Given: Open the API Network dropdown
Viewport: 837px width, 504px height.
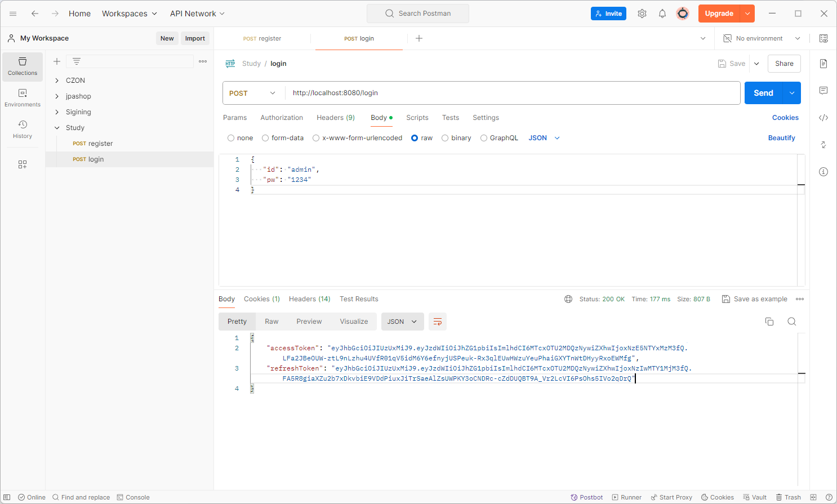Looking at the screenshot, I should (x=197, y=14).
